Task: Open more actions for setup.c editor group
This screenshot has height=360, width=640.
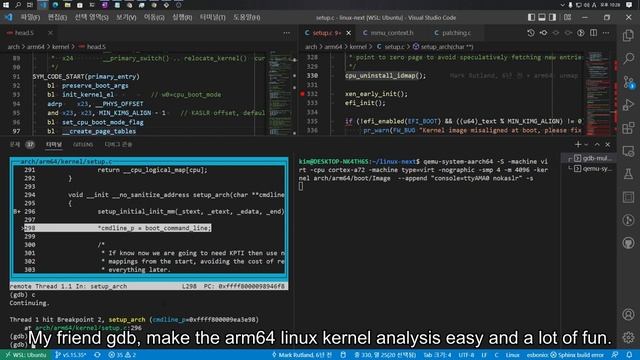Action: (x=606, y=33)
